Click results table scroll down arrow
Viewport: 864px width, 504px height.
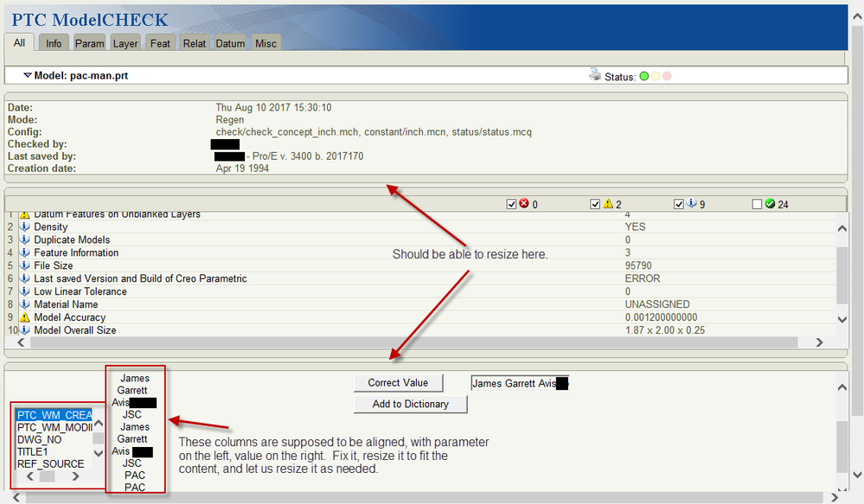click(842, 319)
